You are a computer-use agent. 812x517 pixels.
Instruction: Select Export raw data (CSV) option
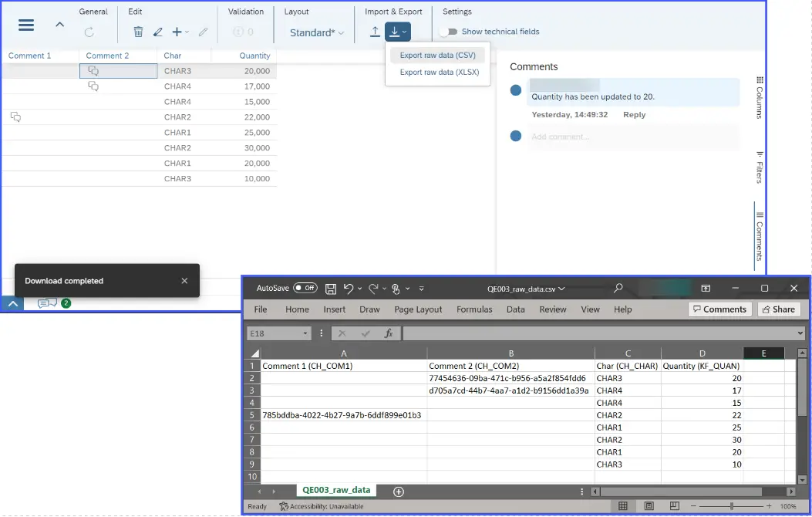[437, 55]
